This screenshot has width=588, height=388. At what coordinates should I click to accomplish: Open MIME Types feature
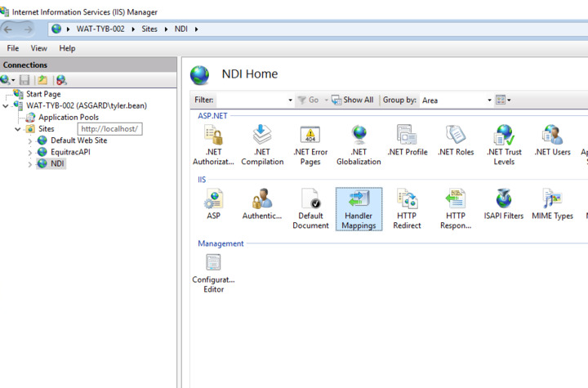(552, 204)
